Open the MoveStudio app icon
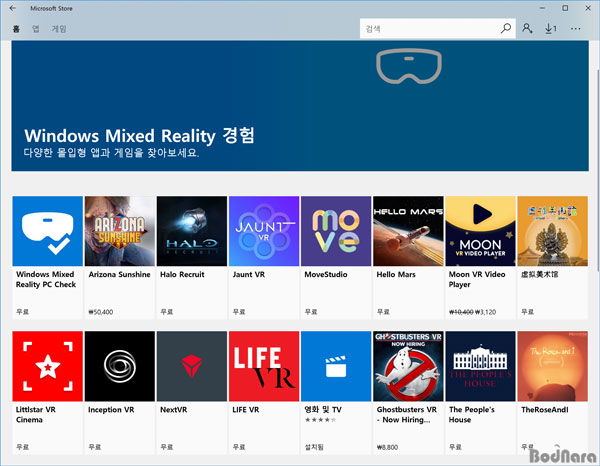 [336, 231]
